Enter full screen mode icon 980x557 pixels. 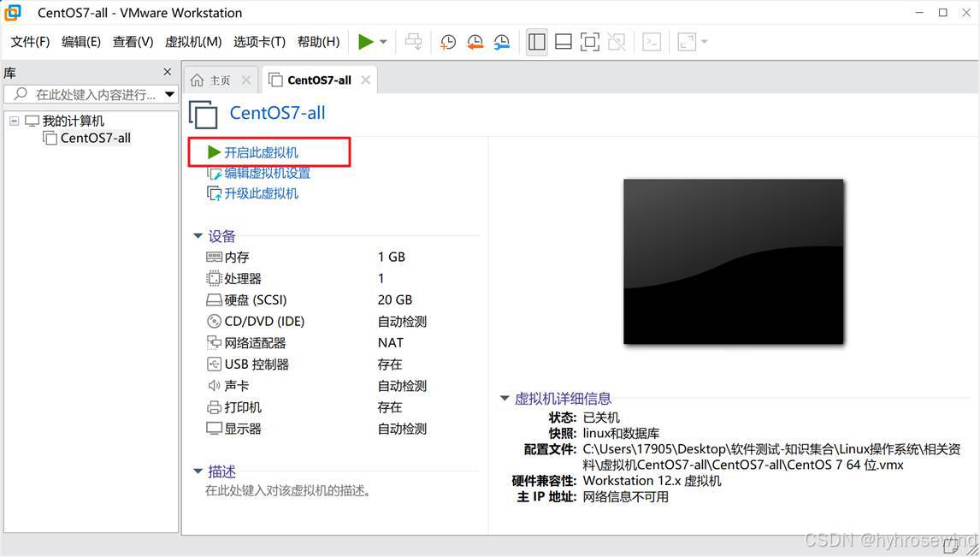click(590, 42)
